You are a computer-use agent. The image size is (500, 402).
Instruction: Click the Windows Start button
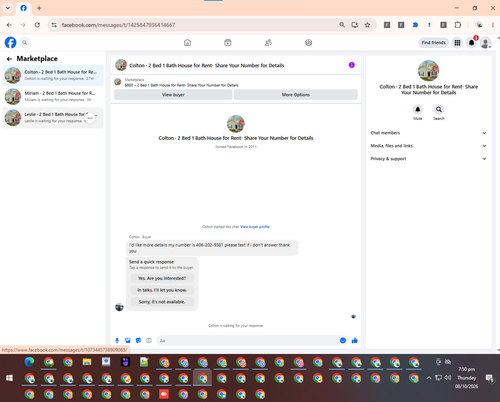(x=9, y=378)
